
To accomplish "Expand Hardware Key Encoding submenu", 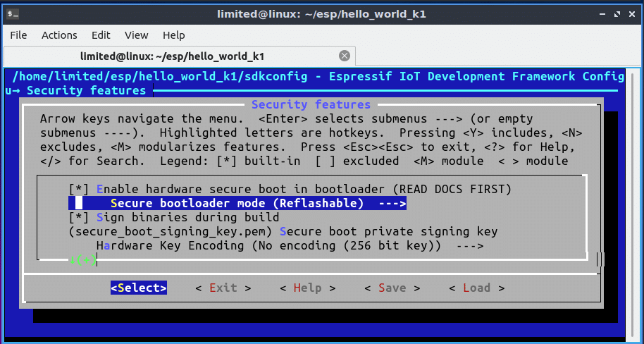I will (x=289, y=246).
